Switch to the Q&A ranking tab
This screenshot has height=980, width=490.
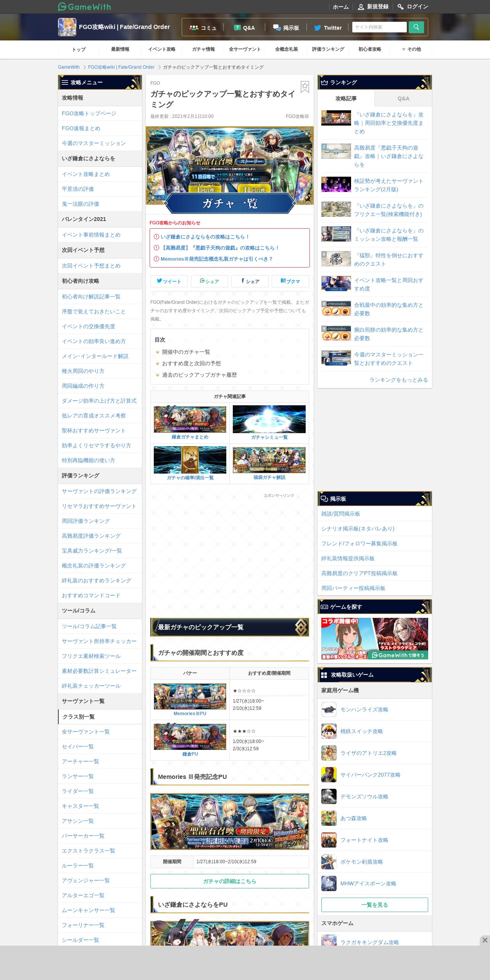coord(403,99)
